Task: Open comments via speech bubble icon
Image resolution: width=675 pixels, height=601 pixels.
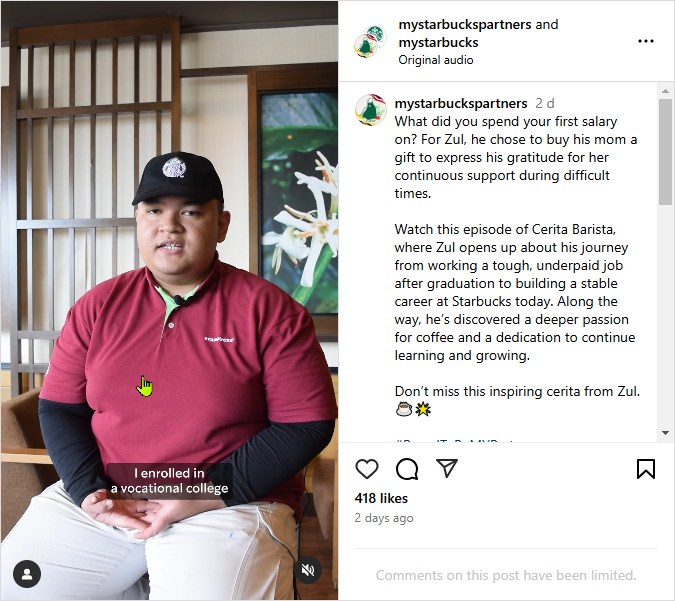Action: [407, 469]
